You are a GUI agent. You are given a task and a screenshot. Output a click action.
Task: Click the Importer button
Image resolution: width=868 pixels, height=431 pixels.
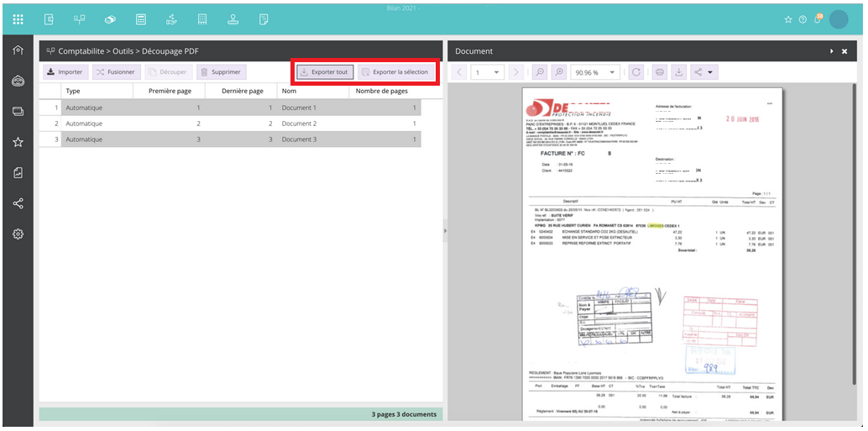tap(65, 72)
